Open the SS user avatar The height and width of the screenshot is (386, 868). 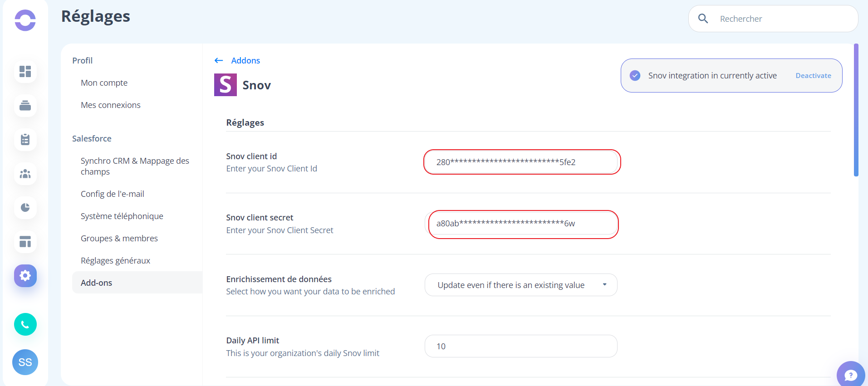[x=25, y=362]
